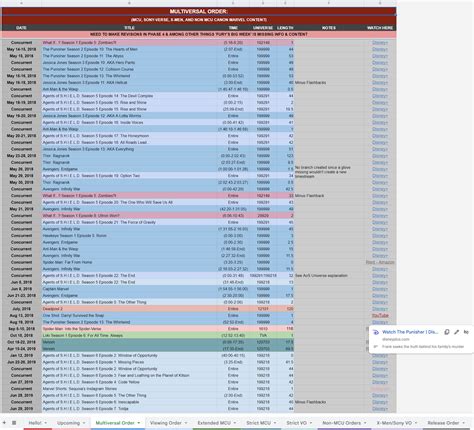Select the WATCH HERE column header
The width and height of the screenshot is (474, 430).
(x=380, y=28)
